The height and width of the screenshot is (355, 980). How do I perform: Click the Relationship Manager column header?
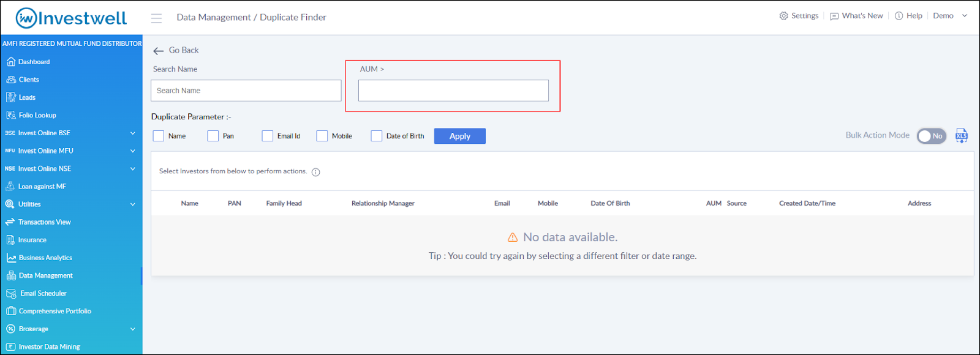click(x=383, y=203)
